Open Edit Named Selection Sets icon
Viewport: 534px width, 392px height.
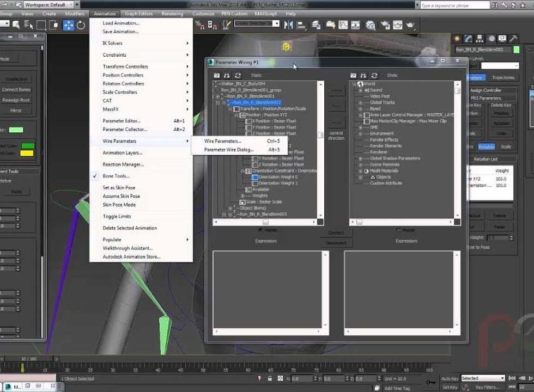tap(227, 25)
